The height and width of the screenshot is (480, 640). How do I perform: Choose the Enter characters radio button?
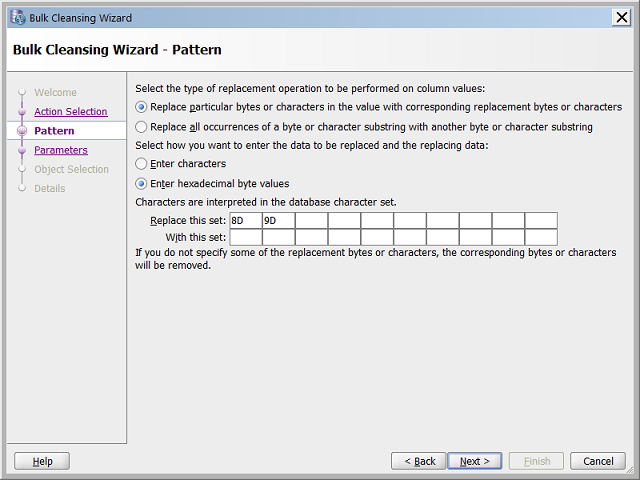click(142, 163)
